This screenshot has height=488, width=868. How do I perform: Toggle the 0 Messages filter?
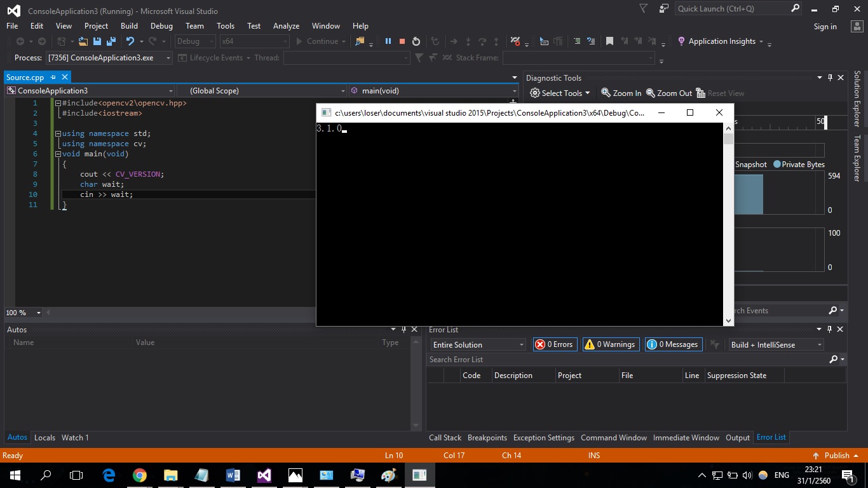[x=674, y=344]
